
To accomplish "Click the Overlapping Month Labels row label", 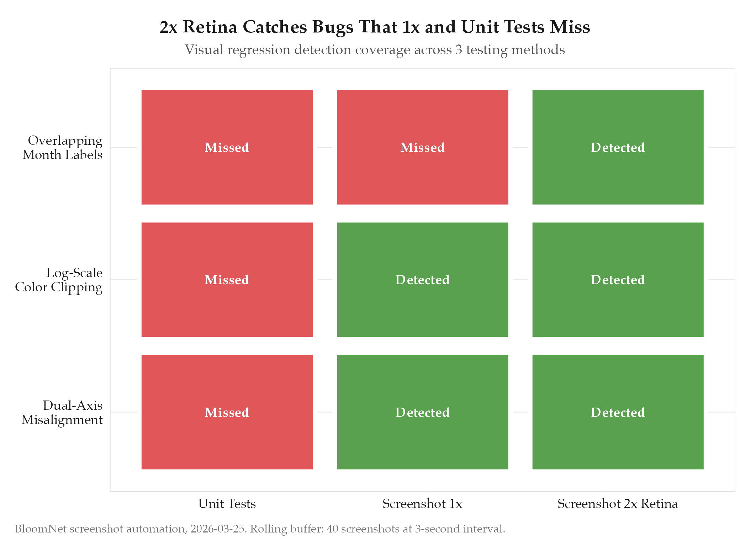I will tap(63, 148).
